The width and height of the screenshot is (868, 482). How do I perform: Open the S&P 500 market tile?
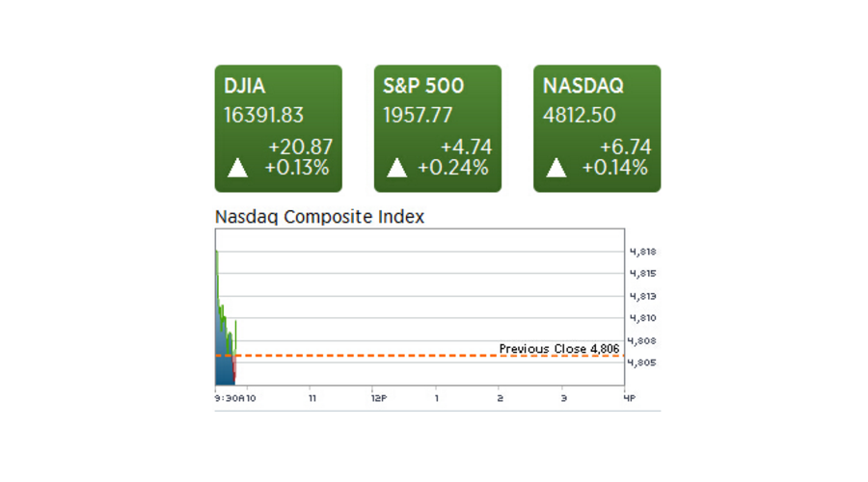pos(437,128)
